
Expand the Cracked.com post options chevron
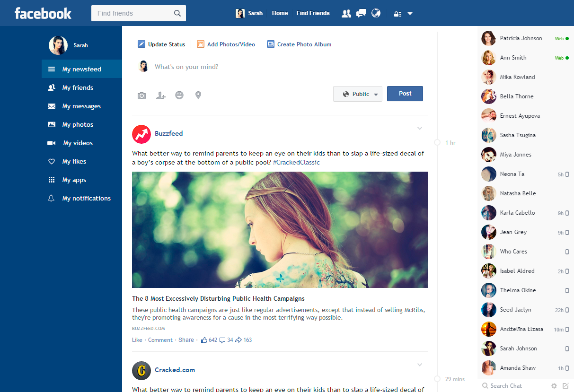pos(420,365)
